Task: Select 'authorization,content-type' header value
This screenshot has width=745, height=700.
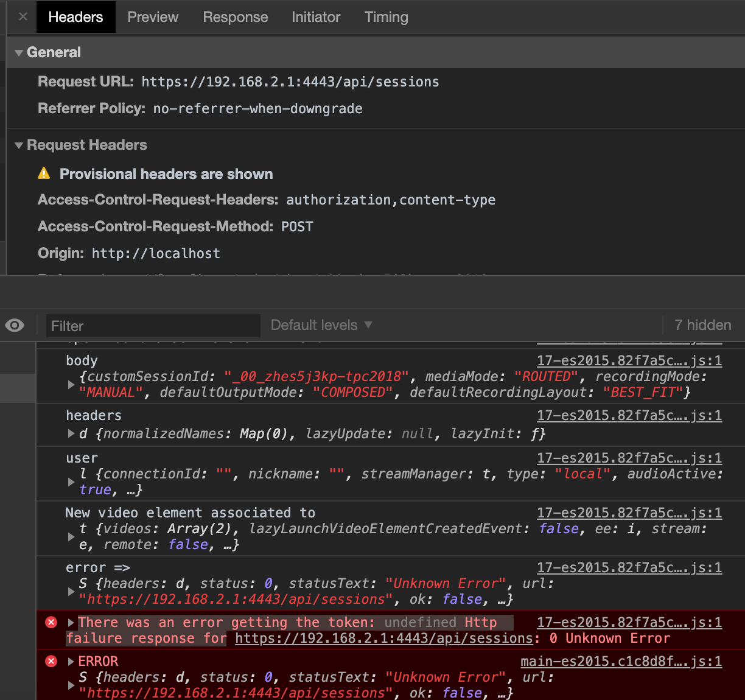Action: tap(391, 200)
